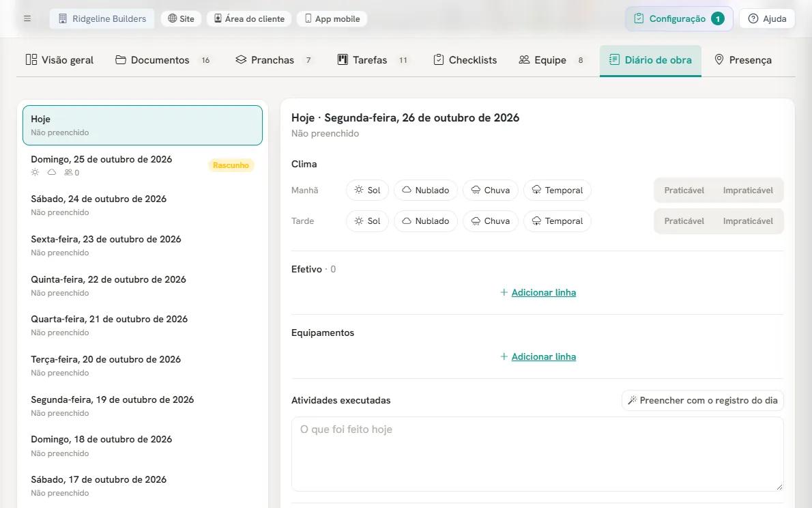Click the Ajuda help icon
Image resolution: width=812 pixels, height=508 pixels.
(753, 18)
